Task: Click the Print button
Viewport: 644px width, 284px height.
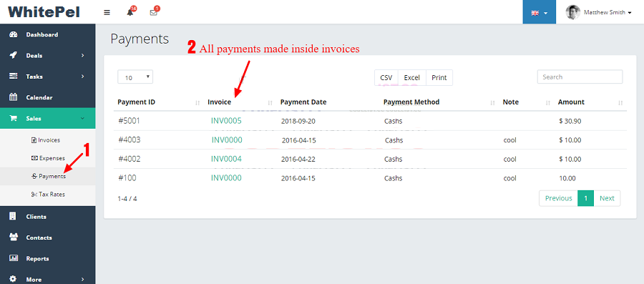Action: pyautogui.click(x=439, y=77)
